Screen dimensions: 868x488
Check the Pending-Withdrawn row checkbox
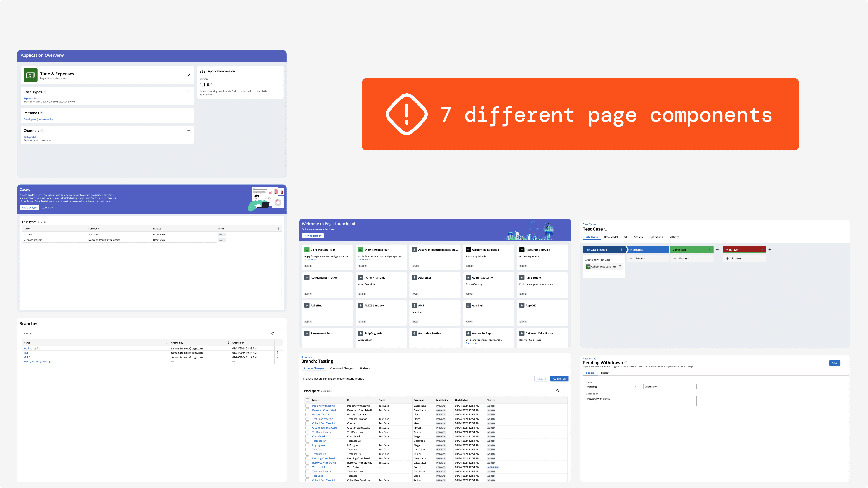307,406
